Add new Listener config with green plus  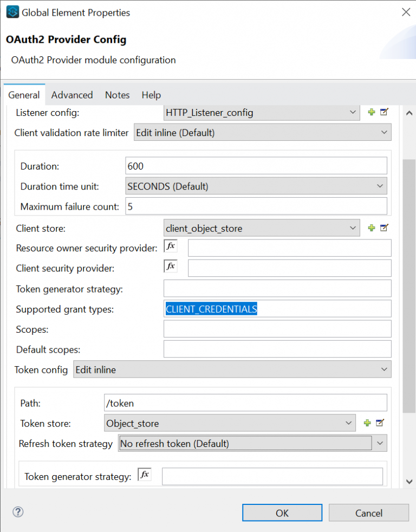click(372, 112)
